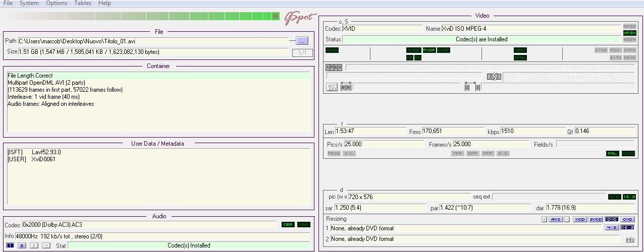Open the Help menu

point(104,3)
